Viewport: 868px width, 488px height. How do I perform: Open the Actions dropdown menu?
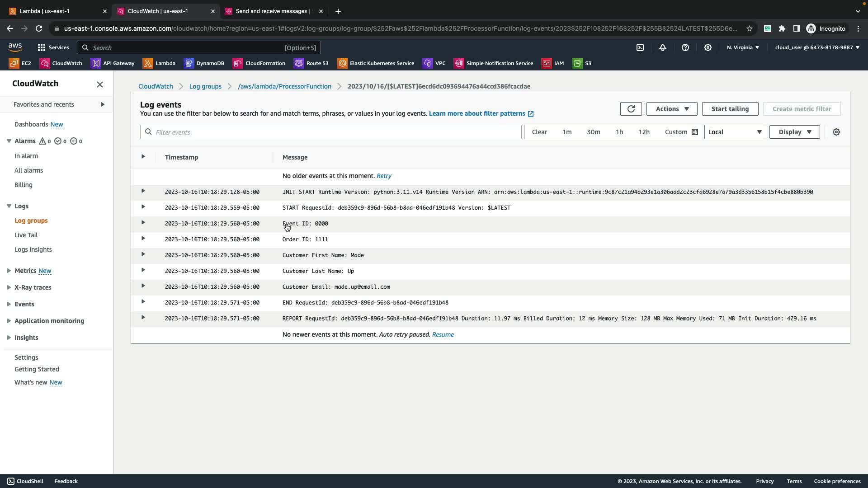tap(671, 109)
